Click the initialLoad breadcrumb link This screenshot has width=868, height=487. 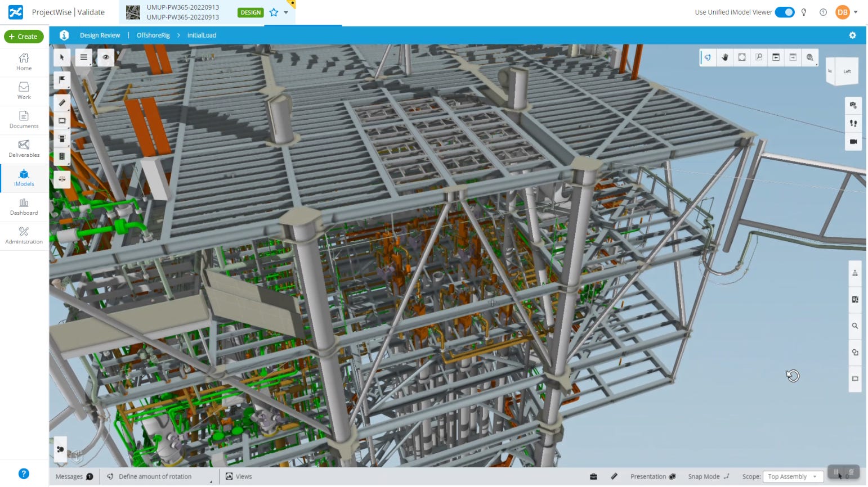202,35
